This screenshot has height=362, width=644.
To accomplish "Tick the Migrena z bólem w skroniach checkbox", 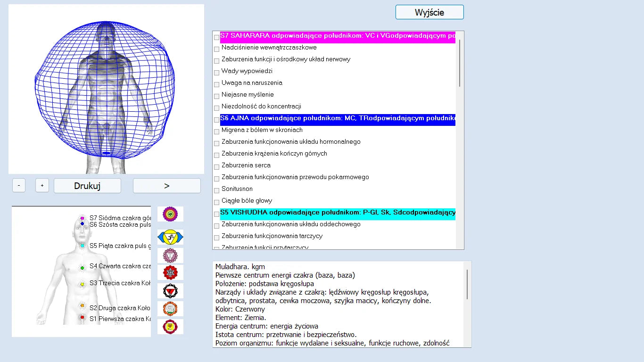I will click(217, 132).
